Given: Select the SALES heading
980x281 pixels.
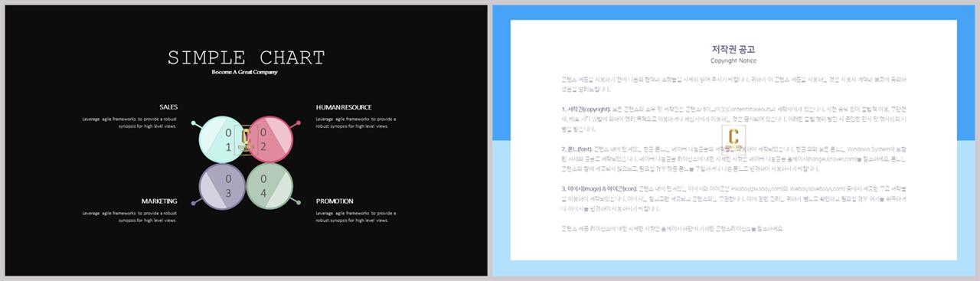Looking at the screenshot, I should [168, 107].
